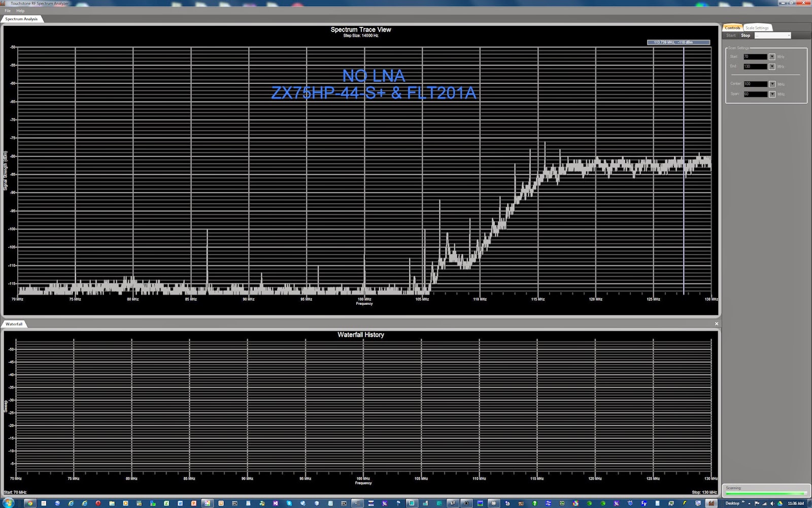Open Google Chrome from the taskbar
The image size is (812, 508).
pyautogui.click(x=30, y=503)
